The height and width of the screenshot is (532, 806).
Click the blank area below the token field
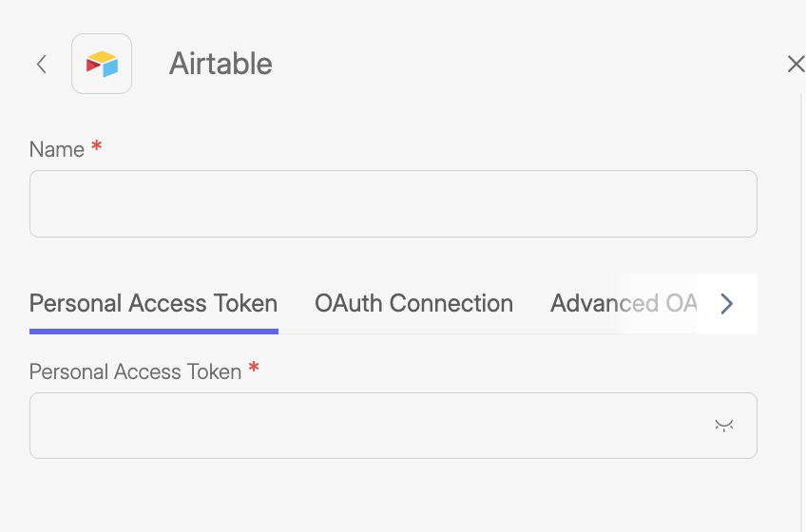coord(393,496)
